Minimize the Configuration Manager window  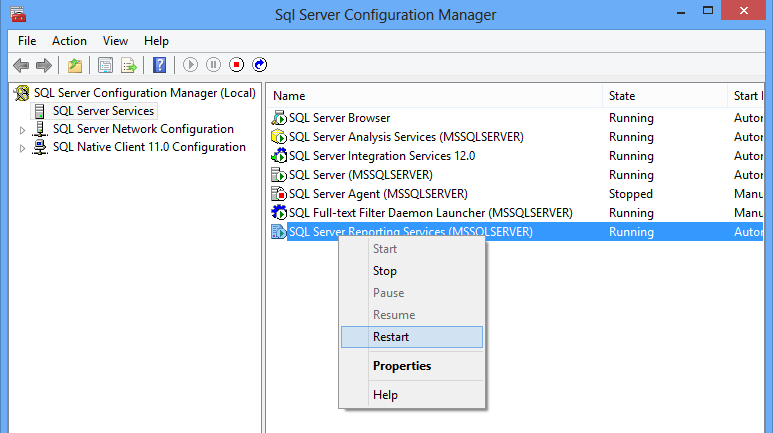681,11
